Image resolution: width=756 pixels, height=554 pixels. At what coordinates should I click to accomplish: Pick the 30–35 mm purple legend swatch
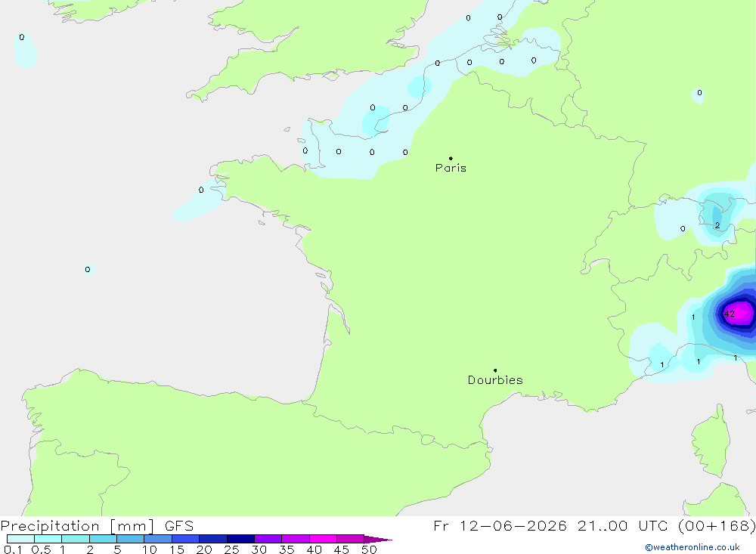pyautogui.click(x=268, y=539)
